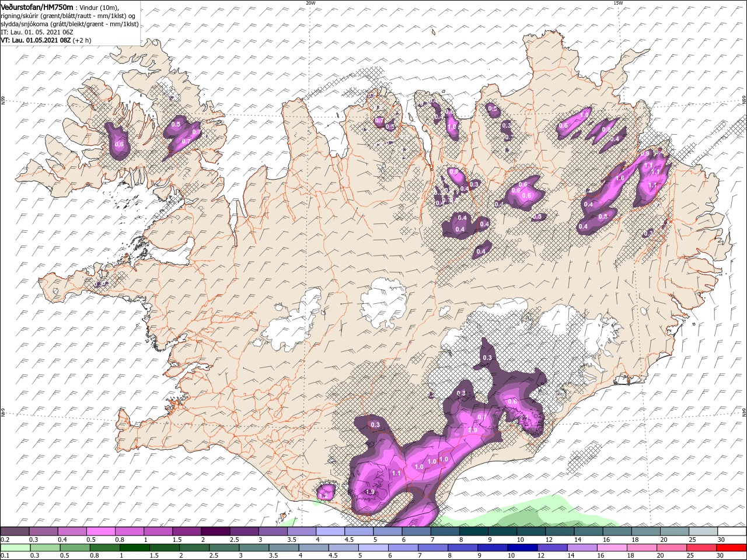
Task: Choose the rain legend swatch between 0.8 and 1
Action: tap(104, 548)
